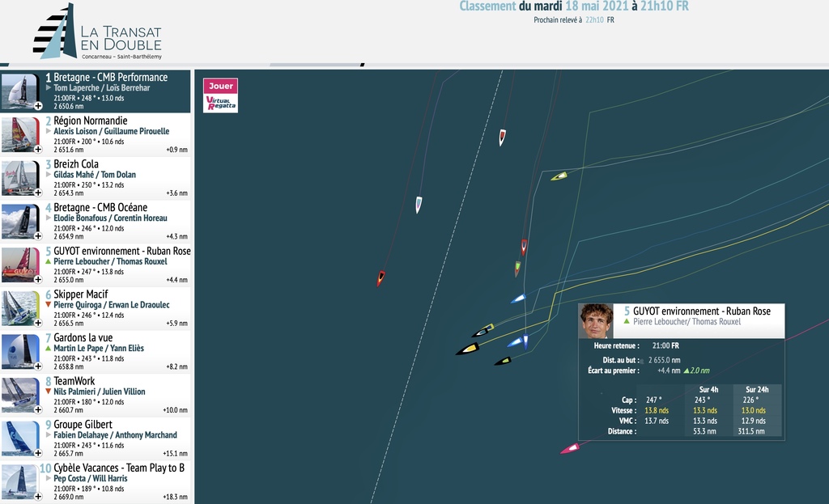
Task: Expand plus icon on GUYOT environnement thumbnail
Action: click(38, 279)
